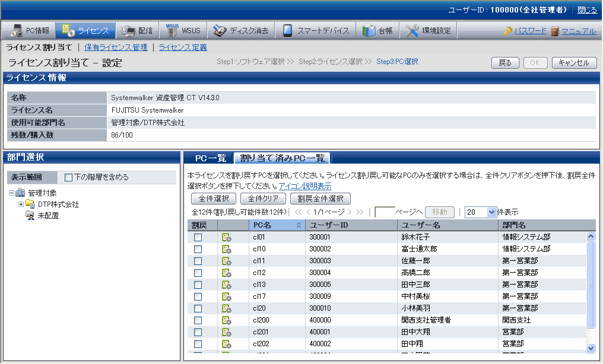Open the 台帳 menu tab
603x364 pixels.
377,30
